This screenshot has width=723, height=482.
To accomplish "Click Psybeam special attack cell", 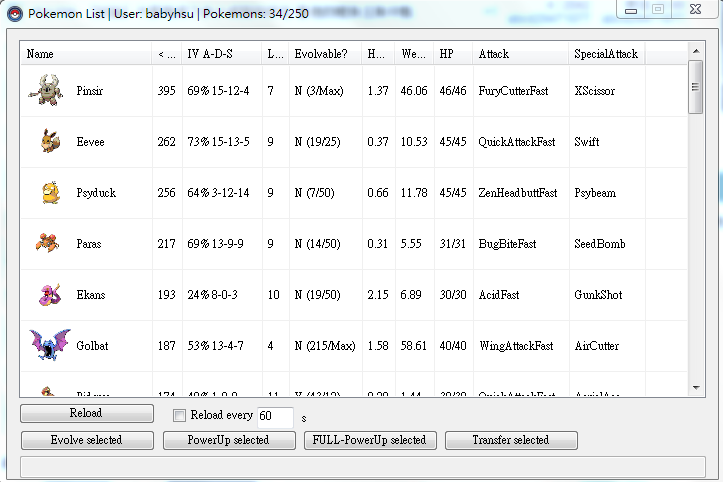I will pos(595,193).
